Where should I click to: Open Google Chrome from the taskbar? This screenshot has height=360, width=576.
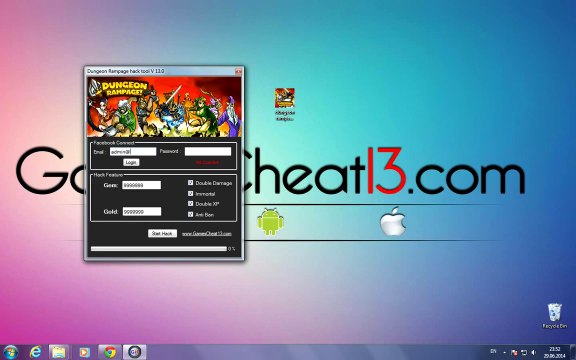(109, 352)
